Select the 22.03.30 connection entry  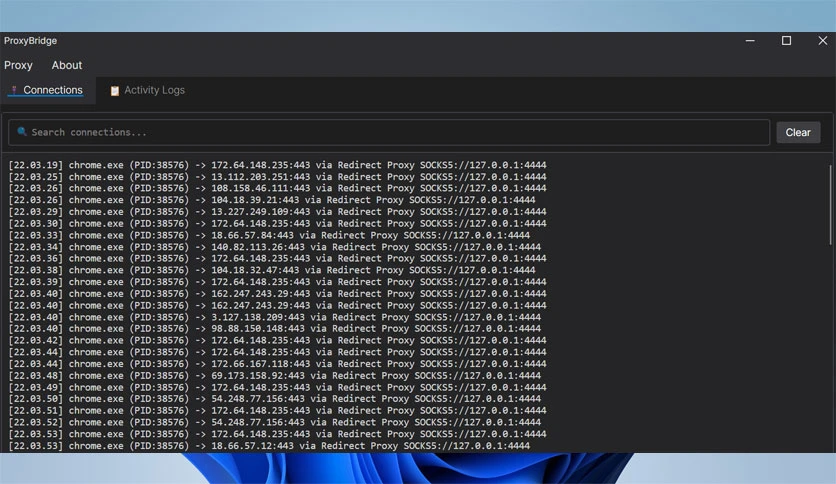pos(277,223)
